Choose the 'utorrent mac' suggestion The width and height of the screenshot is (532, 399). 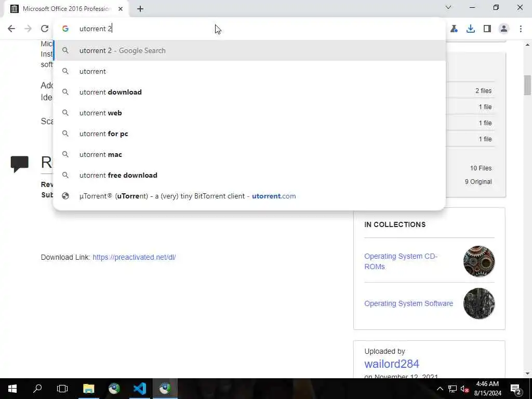(x=249, y=154)
